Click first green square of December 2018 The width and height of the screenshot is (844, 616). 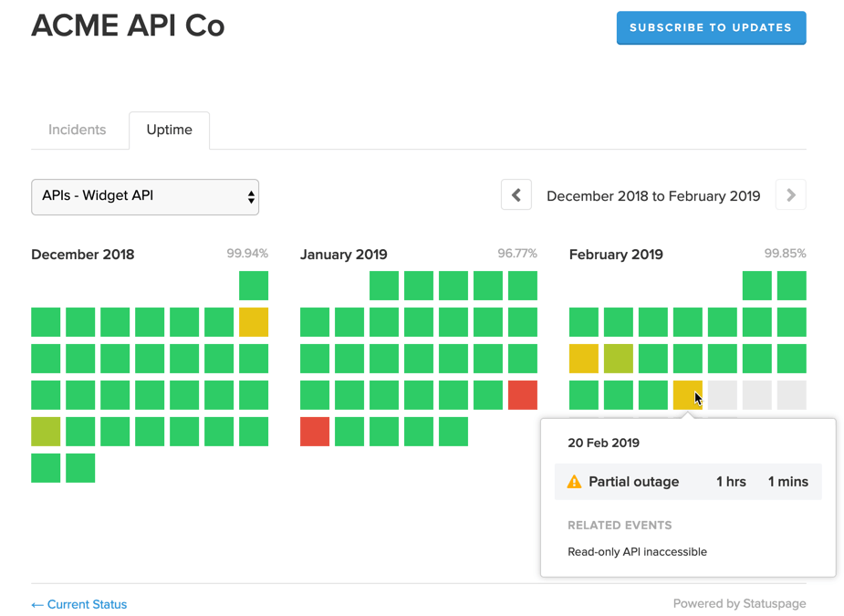pyautogui.click(x=254, y=286)
